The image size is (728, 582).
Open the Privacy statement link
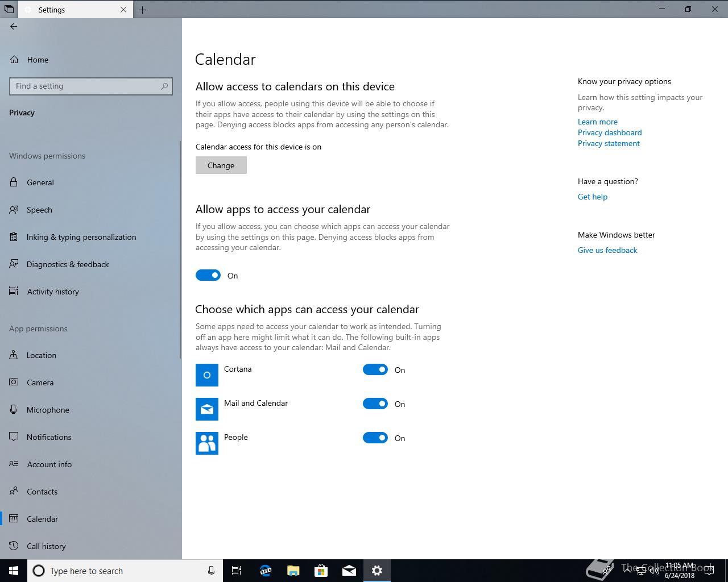tap(609, 143)
